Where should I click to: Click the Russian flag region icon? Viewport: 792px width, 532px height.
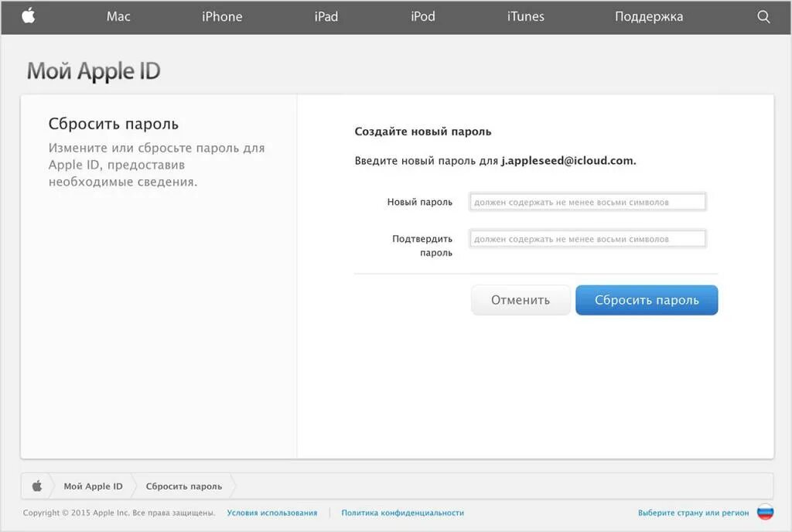pos(765,512)
